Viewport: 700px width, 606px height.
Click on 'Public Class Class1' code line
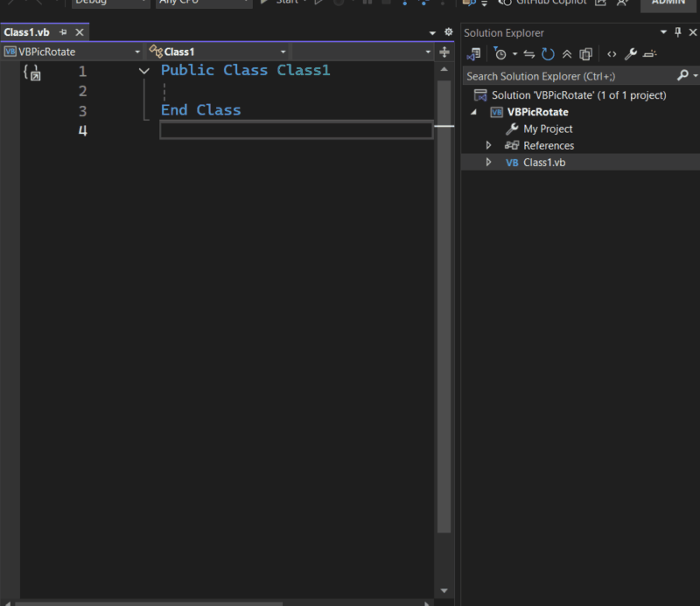(x=246, y=71)
